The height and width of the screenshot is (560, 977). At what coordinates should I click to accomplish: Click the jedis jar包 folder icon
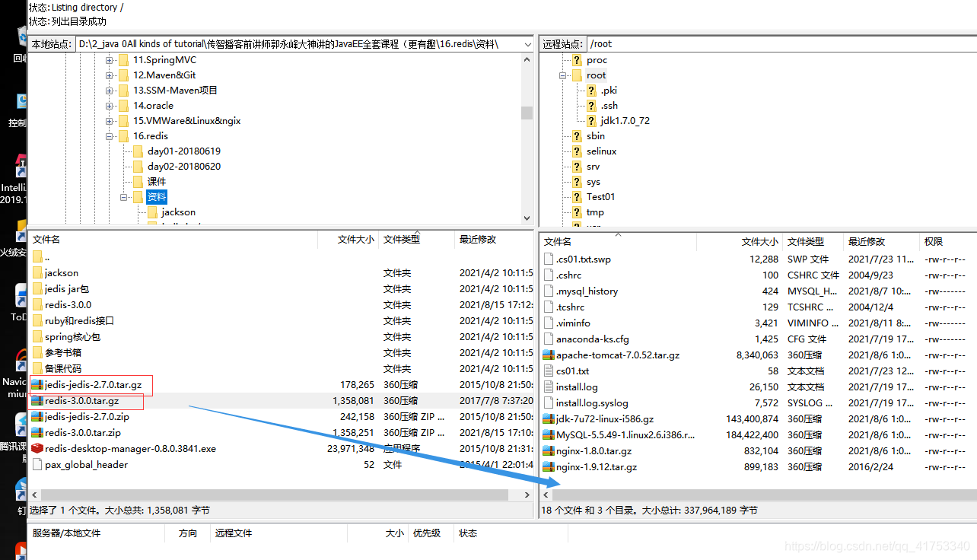(37, 289)
